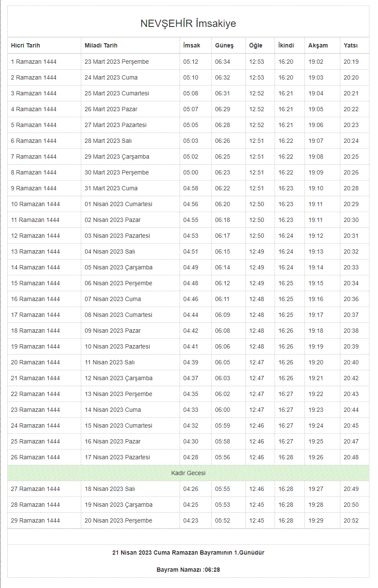Select the Yatsı time 20:52 cell
Image resolution: width=378 pixels, height=588 pixels.
pyautogui.click(x=351, y=520)
